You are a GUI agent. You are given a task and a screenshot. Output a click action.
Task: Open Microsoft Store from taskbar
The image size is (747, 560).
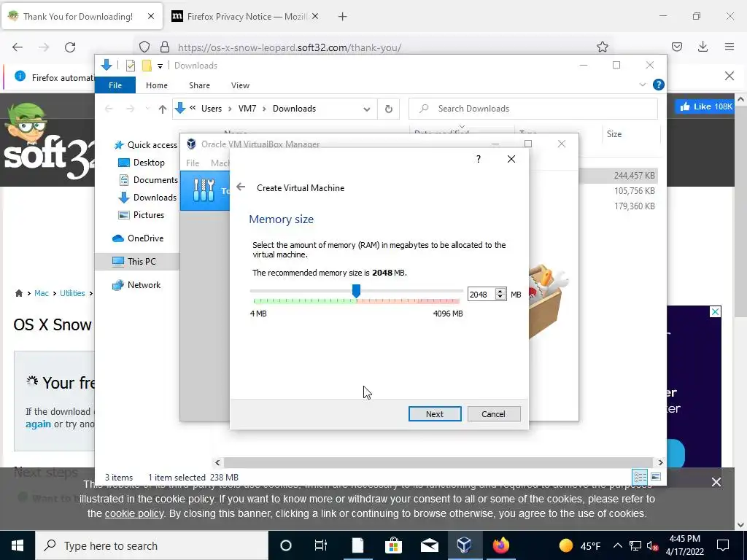click(x=393, y=545)
